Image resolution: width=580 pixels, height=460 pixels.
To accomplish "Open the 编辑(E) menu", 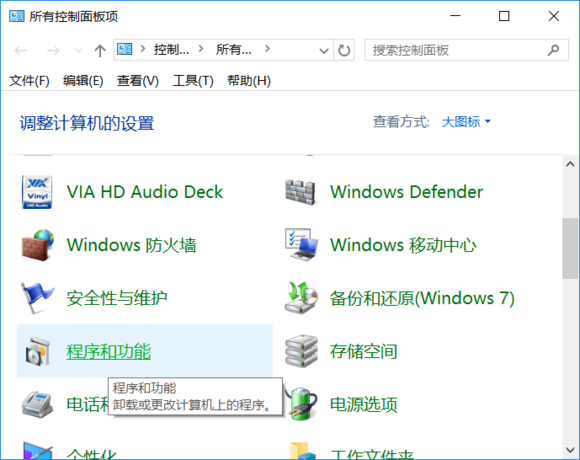I will [83, 80].
